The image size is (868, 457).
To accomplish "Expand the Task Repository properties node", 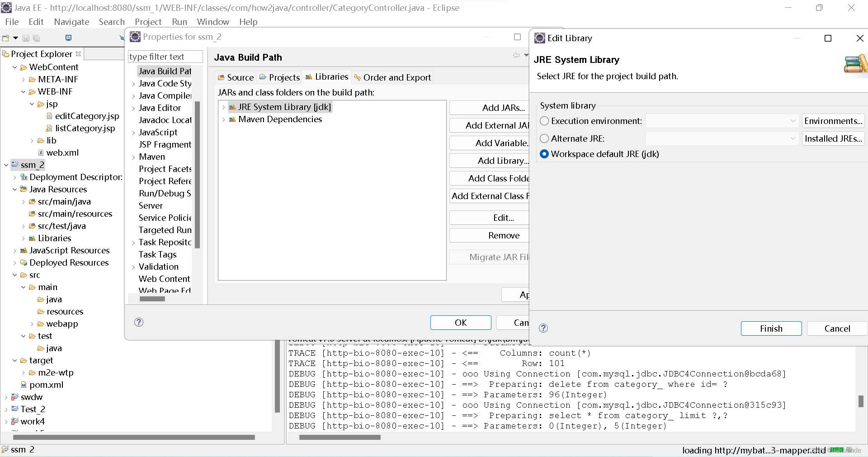I will pos(133,243).
